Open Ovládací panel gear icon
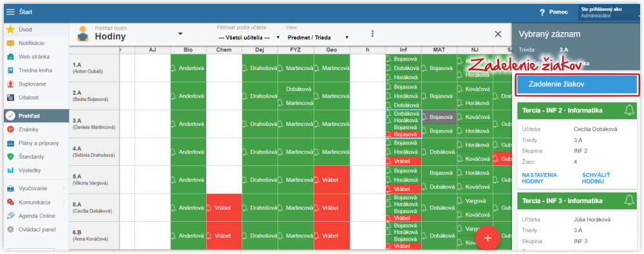The height and width of the screenshot is (254, 644). 11,230
